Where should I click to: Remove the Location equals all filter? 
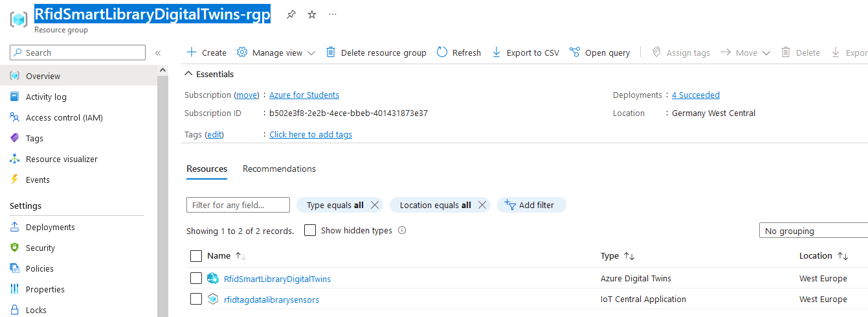(482, 205)
